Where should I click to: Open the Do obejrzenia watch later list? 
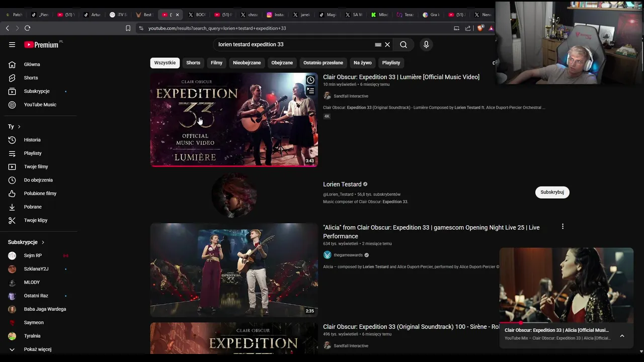point(38,180)
